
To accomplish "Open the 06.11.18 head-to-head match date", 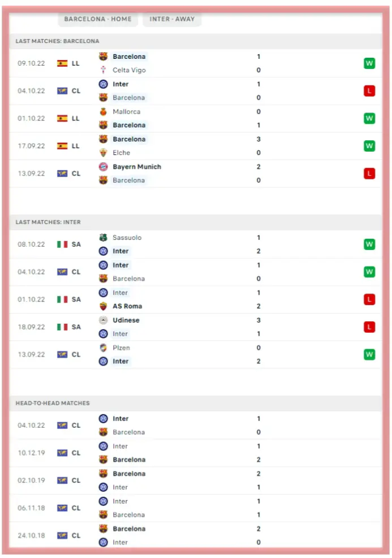I will pos(31,508).
